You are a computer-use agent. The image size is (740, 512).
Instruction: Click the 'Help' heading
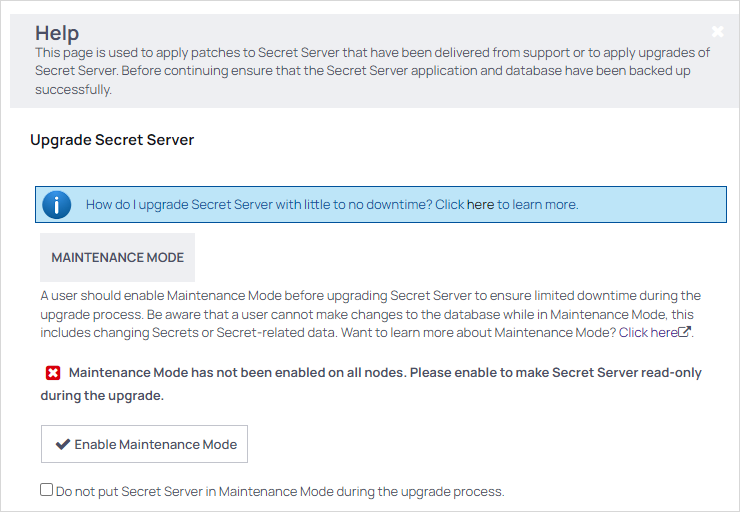click(x=57, y=33)
